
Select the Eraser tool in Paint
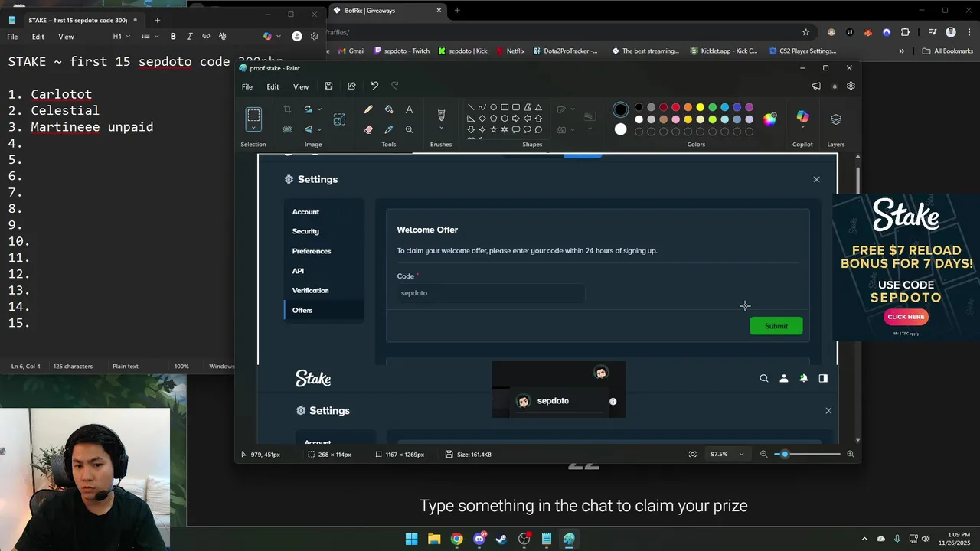(368, 129)
